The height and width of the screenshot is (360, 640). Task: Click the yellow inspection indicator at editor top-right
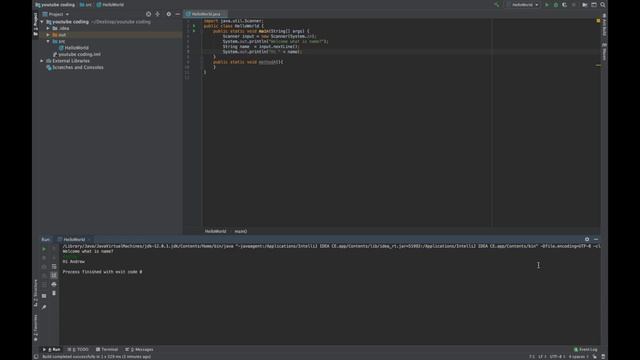point(598,20)
